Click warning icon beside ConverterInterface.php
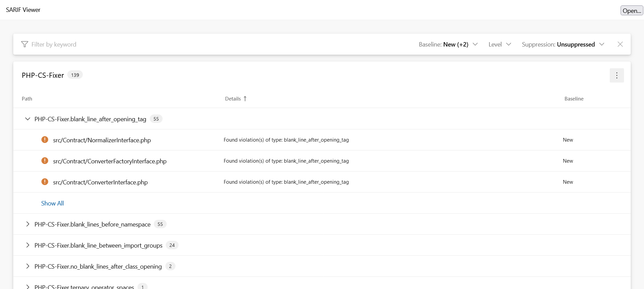The width and height of the screenshot is (644, 289). click(45, 182)
